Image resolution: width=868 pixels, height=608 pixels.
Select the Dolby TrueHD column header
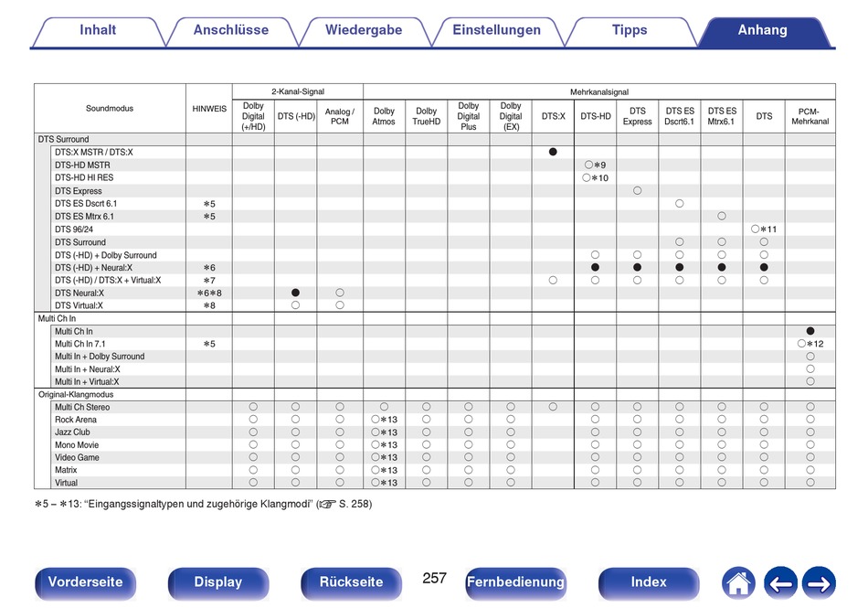[x=427, y=116]
